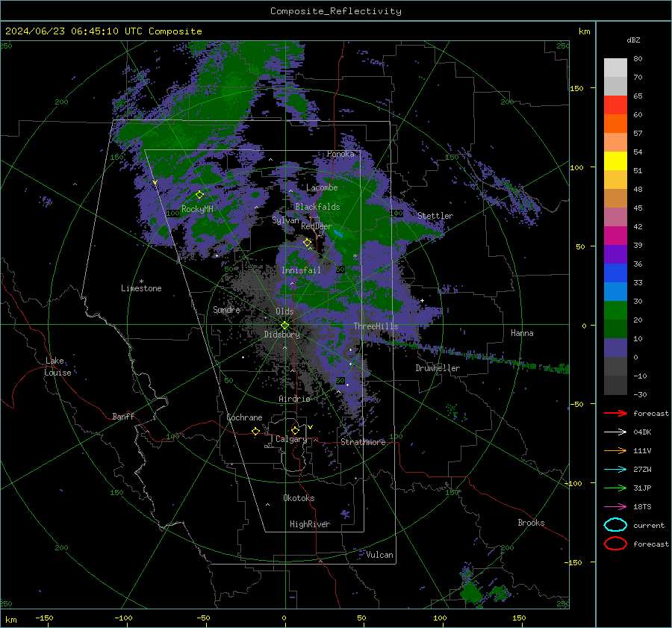The height and width of the screenshot is (628, 672).
Task: Click the Limestone label
Action: point(141,288)
